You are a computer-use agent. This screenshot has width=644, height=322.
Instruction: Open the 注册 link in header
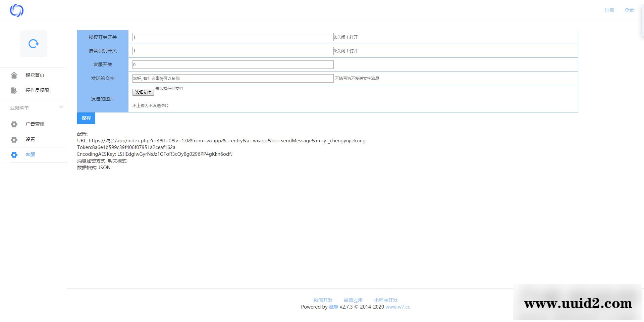609,10
